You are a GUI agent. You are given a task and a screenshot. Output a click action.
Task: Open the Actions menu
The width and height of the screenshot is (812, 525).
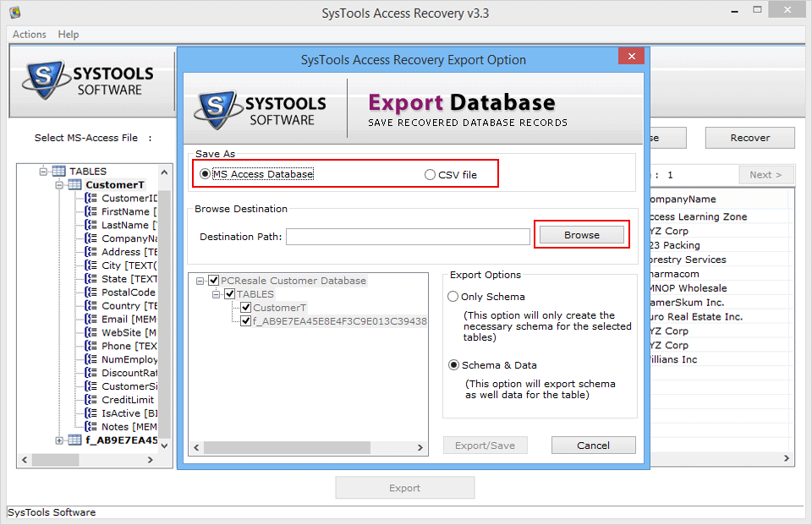point(30,34)
